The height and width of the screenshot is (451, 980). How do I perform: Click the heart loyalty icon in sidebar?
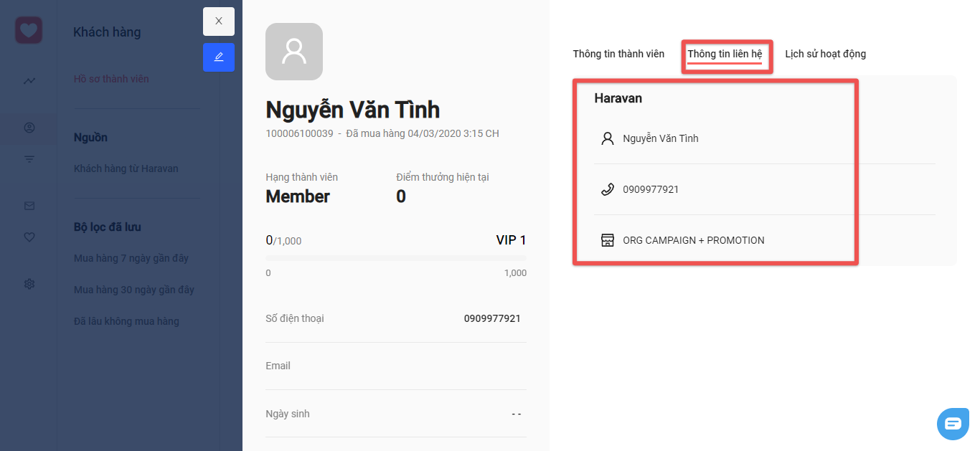tap(29, 237)
